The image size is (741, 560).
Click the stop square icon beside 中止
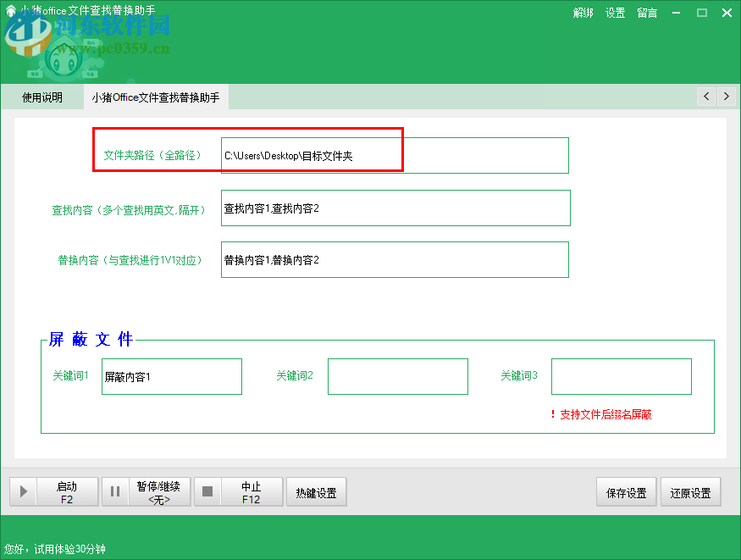pyautogui.click(x=207, y=491)
